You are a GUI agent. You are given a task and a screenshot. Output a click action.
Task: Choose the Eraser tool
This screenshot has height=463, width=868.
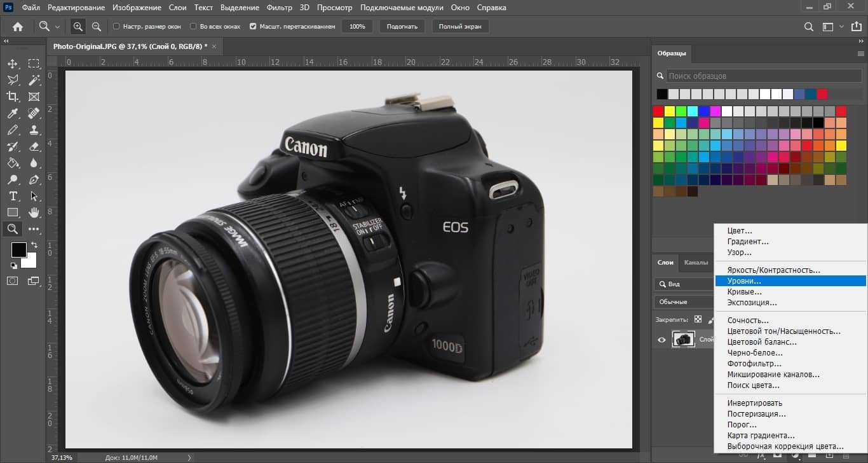point(34,146)
